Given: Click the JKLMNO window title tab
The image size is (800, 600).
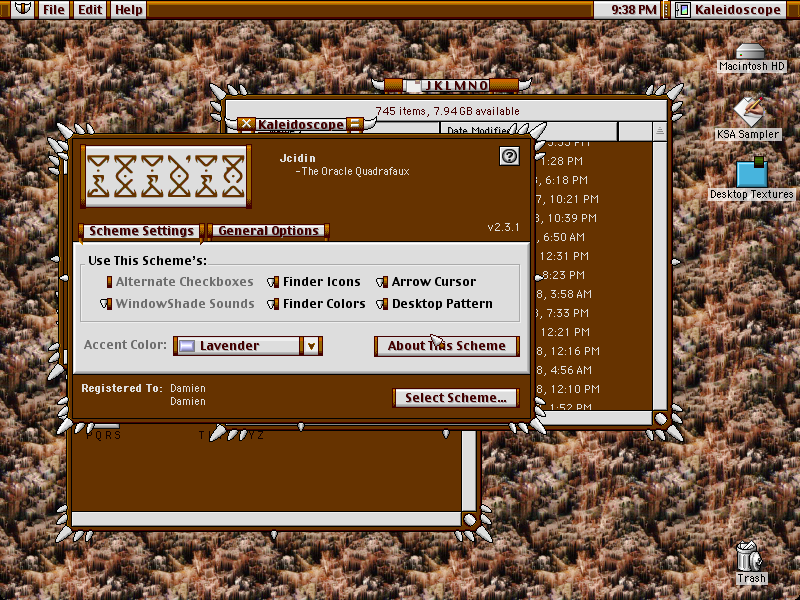Looking at the screenshot, I should click(452, 86).
